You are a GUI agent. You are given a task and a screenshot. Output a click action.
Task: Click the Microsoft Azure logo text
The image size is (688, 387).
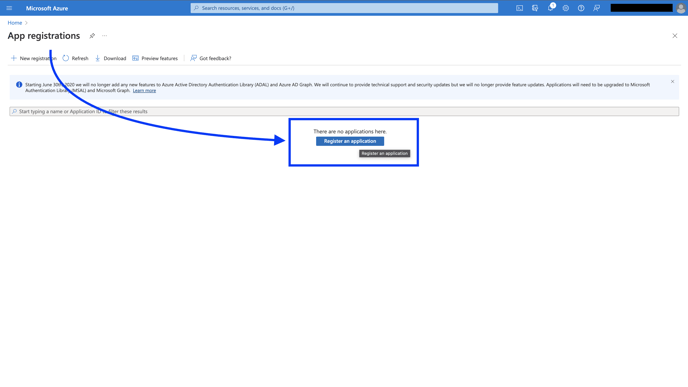coord(47,8)
